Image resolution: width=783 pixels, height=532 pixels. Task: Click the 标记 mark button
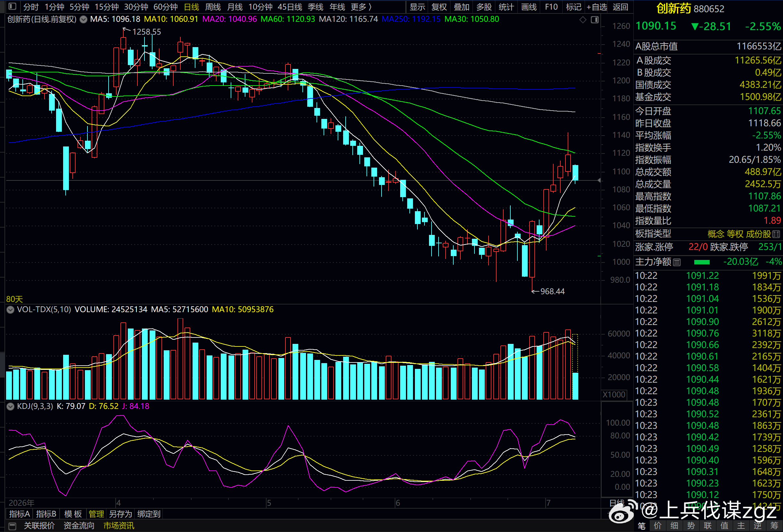pos(574,7)
